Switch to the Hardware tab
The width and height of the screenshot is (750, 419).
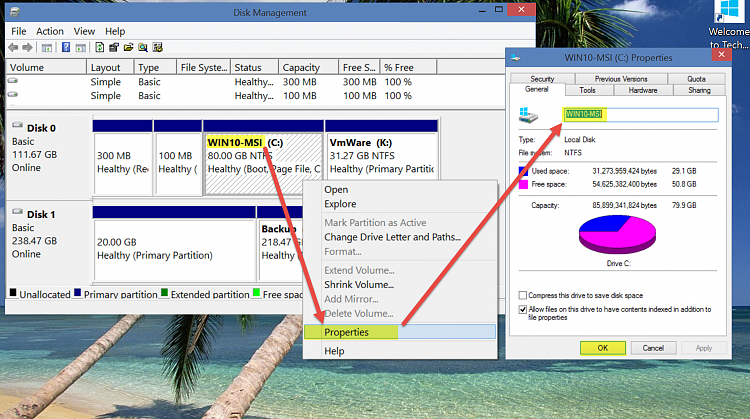point(642,90)
